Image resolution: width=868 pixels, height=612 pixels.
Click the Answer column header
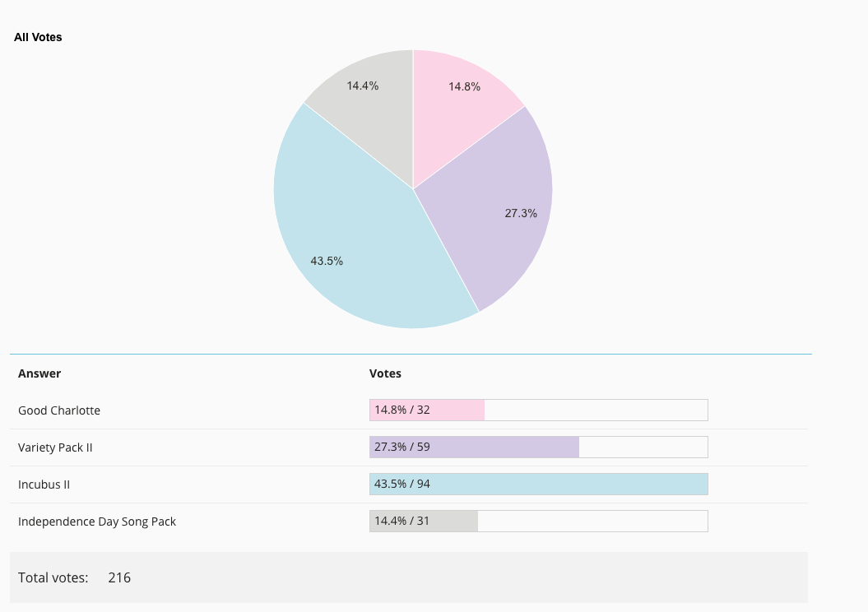pyautogui.click(x=39, y=373)
